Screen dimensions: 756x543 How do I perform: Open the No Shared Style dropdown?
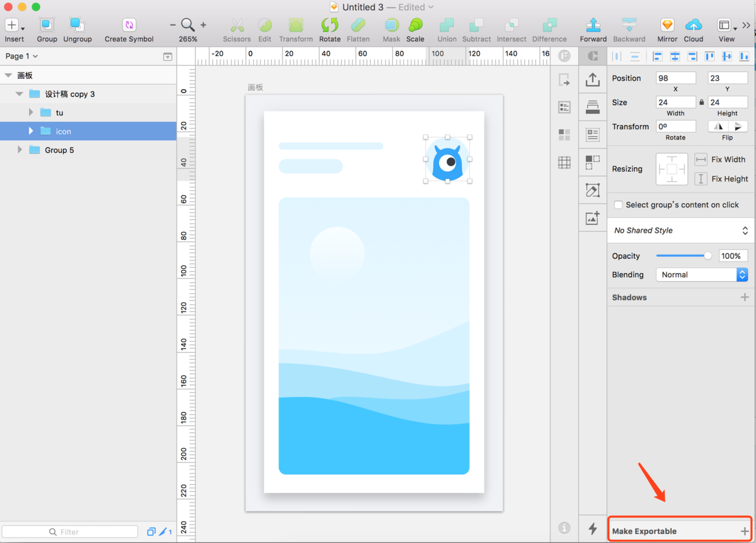(x=680, y=230)
